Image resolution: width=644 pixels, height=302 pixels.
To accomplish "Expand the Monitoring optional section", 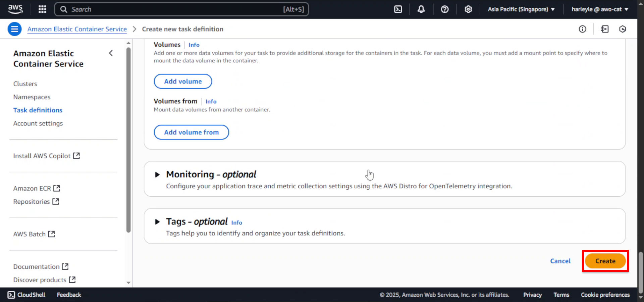I will click(157, 175).
